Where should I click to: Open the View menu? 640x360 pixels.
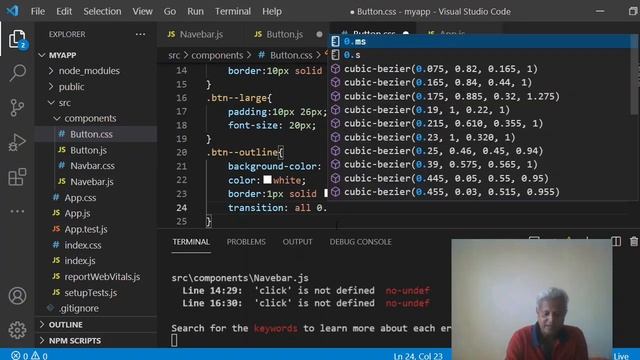(x=142, y=11)
